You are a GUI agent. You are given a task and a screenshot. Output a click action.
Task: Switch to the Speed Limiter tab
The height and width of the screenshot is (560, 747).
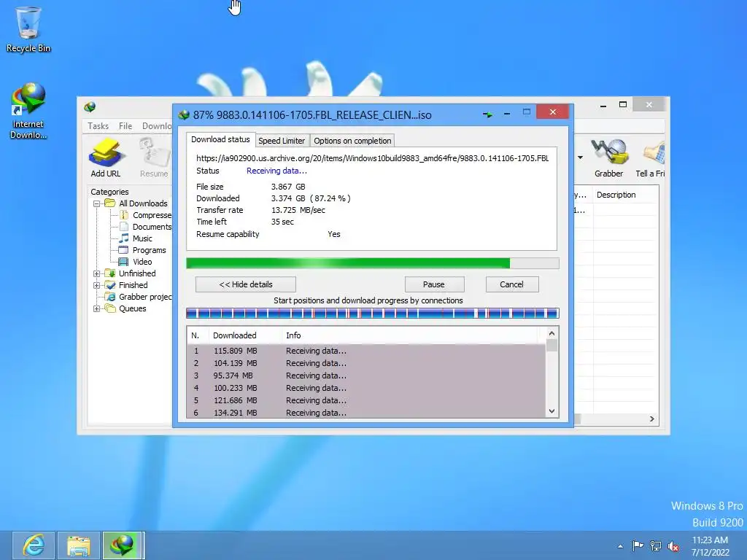point(282,141)
